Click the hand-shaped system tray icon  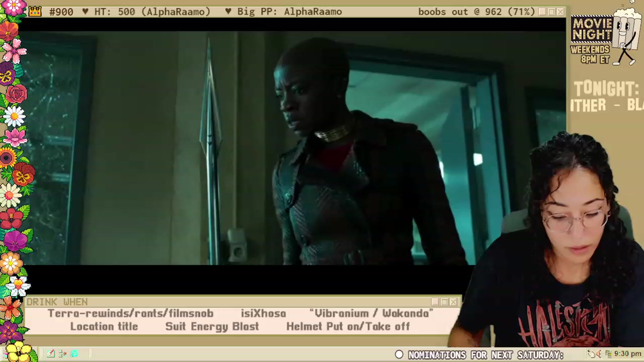point(591,354)
